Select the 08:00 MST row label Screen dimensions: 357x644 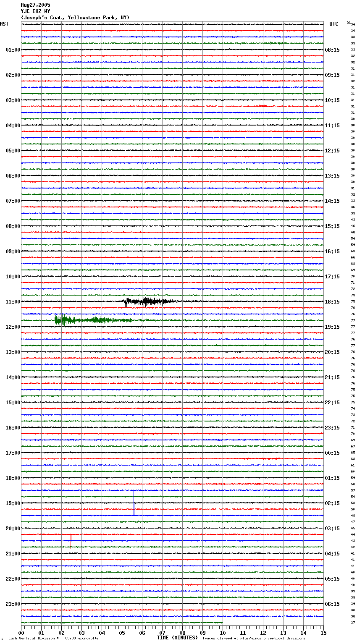(x=13, y=226)
